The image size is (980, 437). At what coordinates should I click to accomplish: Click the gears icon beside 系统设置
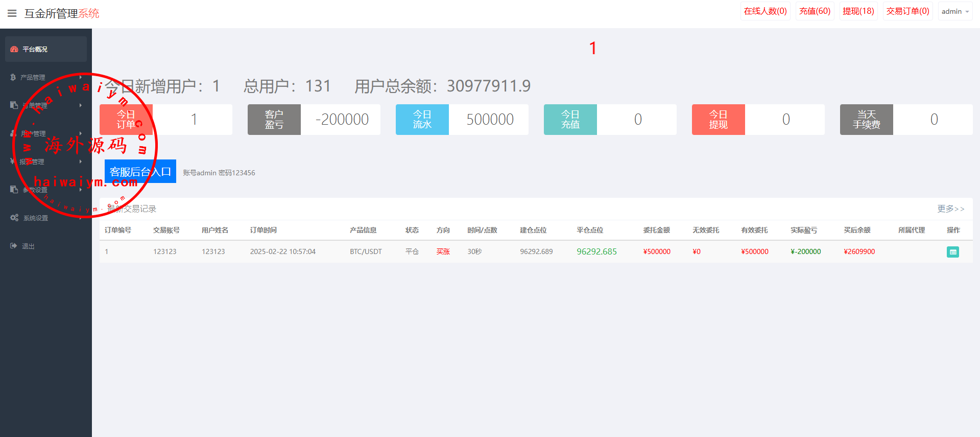click(14, 218)
